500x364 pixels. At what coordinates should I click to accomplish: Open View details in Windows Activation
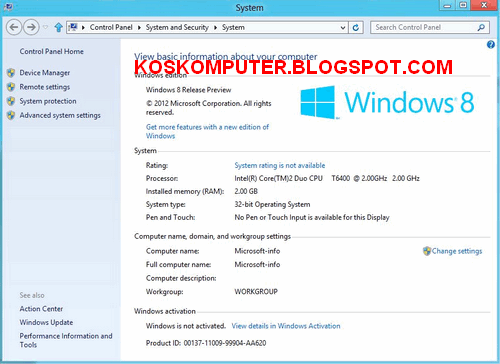(286, 326)
